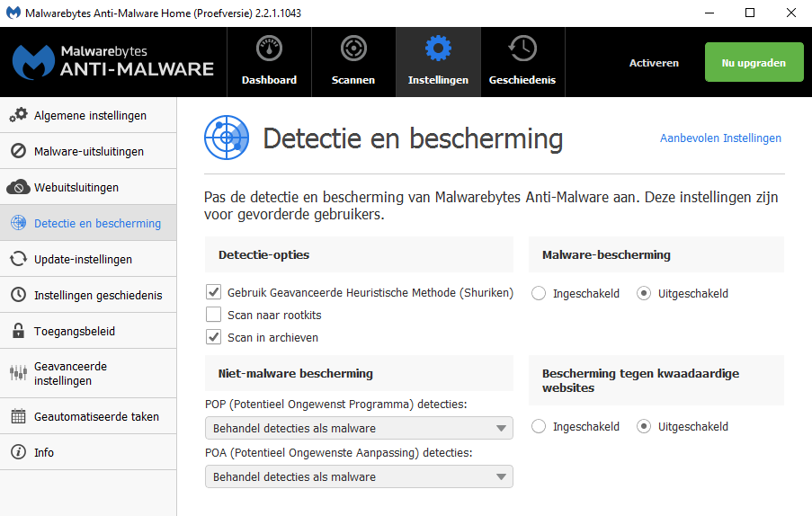This screenshot has height=516, width=812.
Task: Expand the POP detecties dropdown
Action: [x=359, y=428]
